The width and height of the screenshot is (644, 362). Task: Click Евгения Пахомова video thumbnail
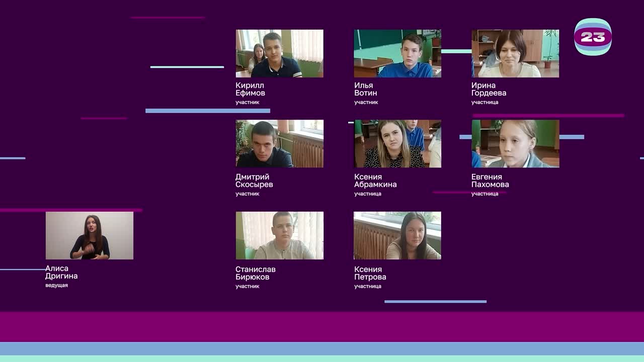[515, 143]
